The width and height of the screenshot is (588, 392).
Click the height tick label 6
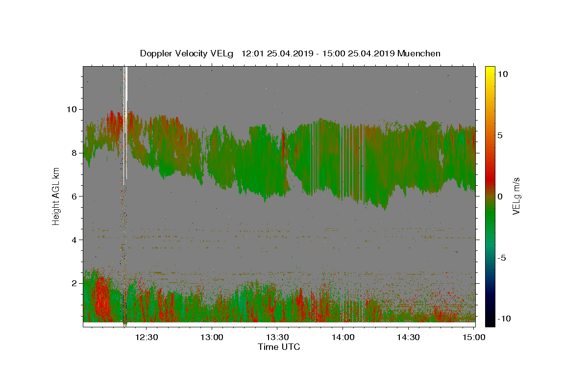point(75,196)
